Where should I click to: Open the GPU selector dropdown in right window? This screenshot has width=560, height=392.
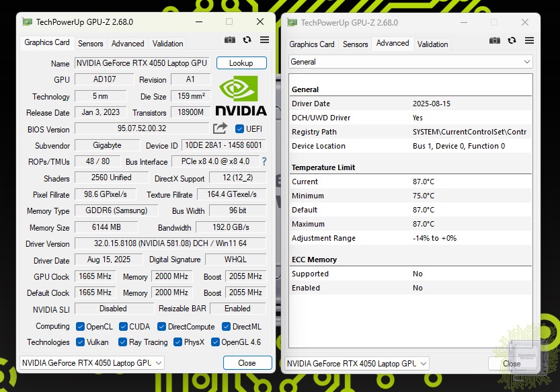[x=357, y=364]
